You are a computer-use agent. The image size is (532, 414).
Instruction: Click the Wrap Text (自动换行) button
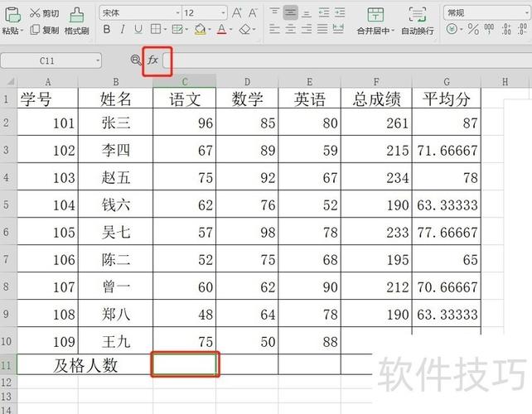click(x=418, y=21)
